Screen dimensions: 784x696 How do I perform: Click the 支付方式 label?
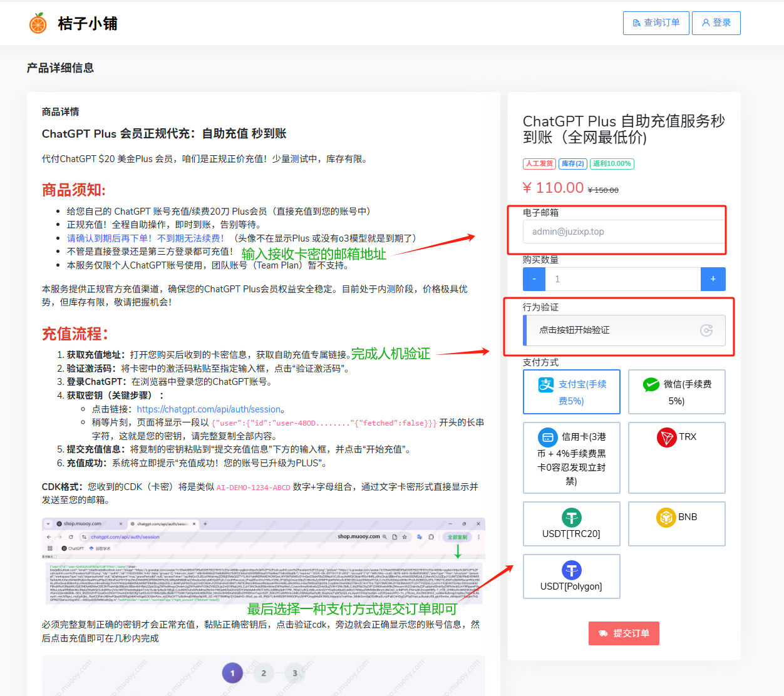point(540,362)
